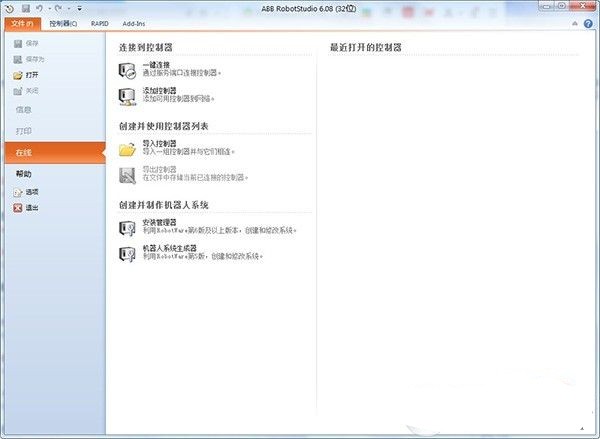Click 关闭 in the left sidebar
The width and height of the screenshot is (600, 439).
tap(26, 91)
